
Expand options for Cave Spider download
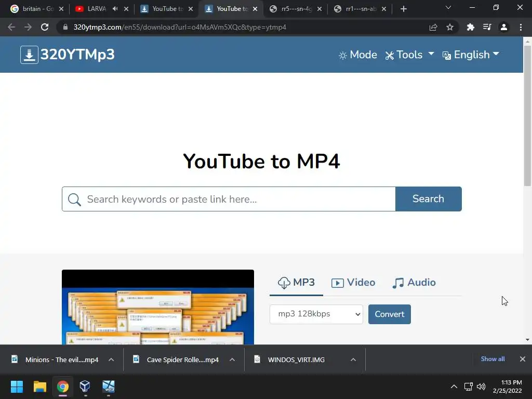point(232,360)
